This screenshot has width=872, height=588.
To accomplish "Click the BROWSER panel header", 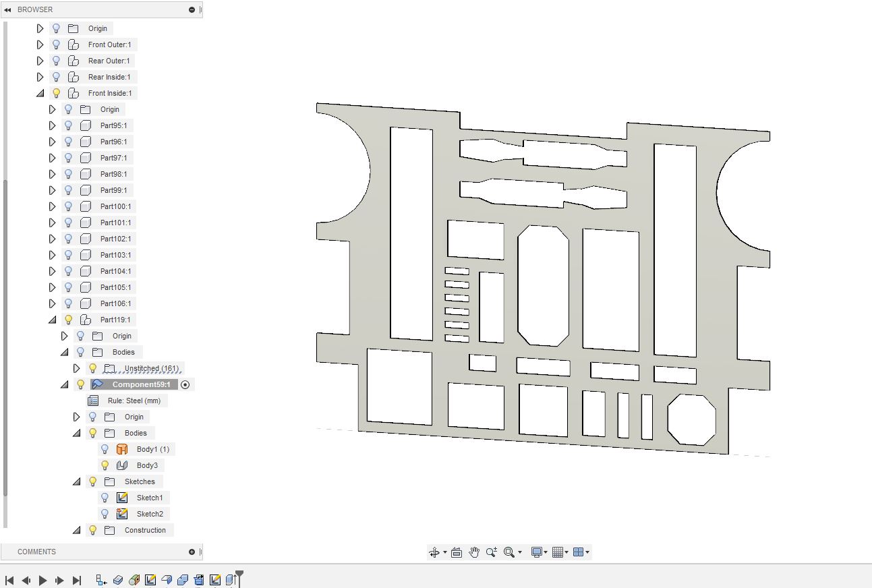I will tap(35, 9).
